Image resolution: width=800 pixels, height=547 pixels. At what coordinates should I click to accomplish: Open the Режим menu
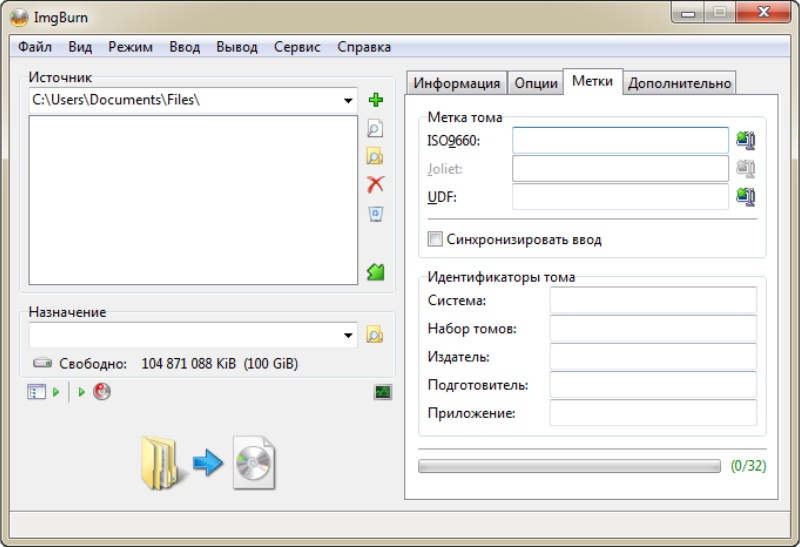click(x=130, y=47)
